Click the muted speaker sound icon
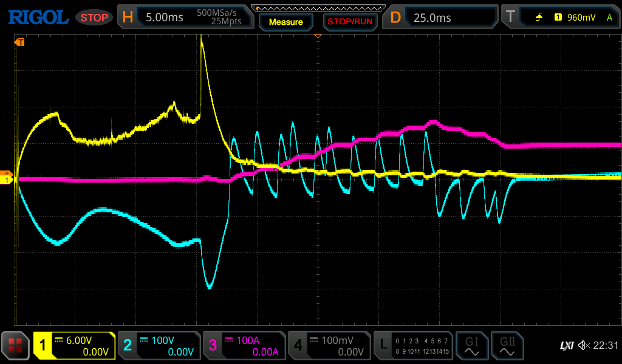Screen dimensions: 622x364 click(x=584, y=346)
